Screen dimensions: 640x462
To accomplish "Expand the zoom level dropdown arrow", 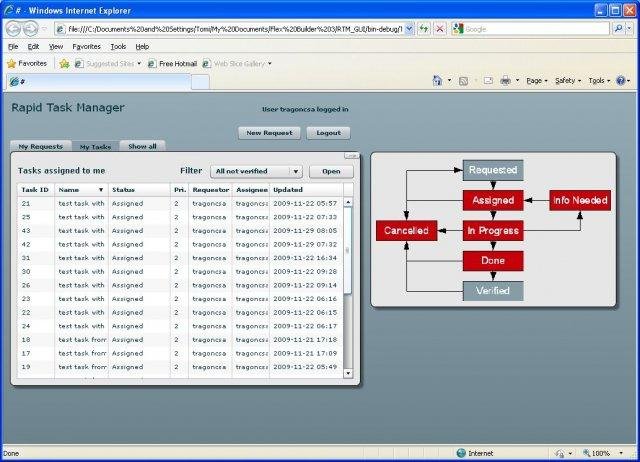I will coord(621,453).
